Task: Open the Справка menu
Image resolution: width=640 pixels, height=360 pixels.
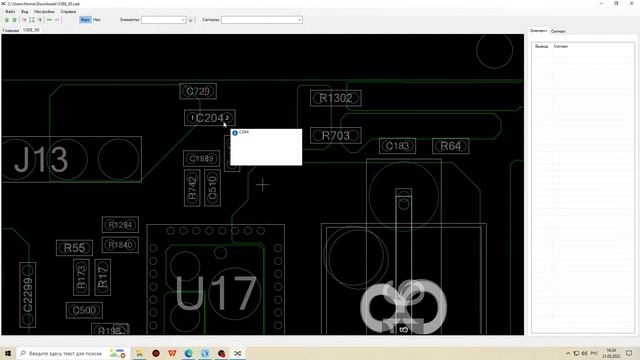Action: click(68, 11)
